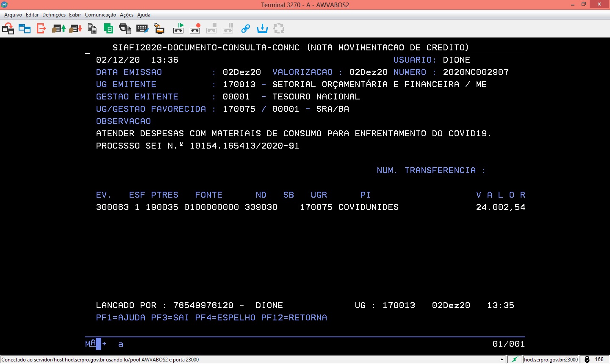This screenshot has width=610, height=364.
Task: Click the play macro toolbar icon
Action: pyautogui.click(x=178, y=29)
